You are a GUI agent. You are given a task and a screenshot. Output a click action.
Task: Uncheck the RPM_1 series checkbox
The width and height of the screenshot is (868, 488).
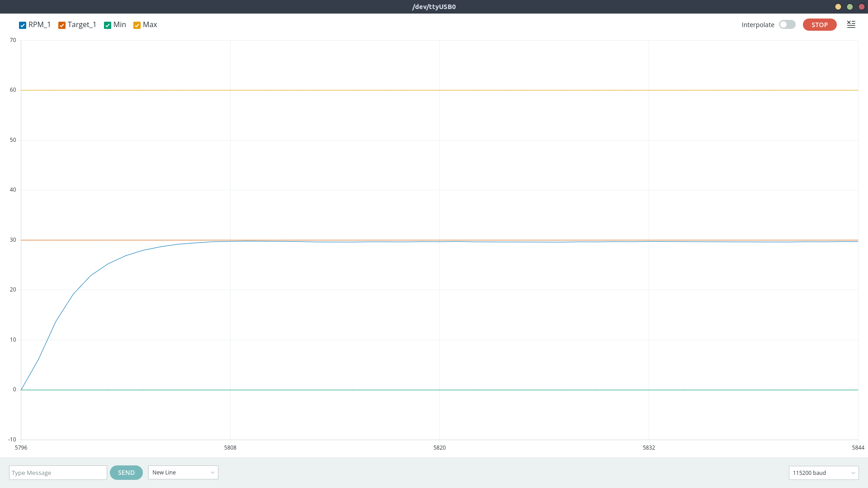(23, 25)
